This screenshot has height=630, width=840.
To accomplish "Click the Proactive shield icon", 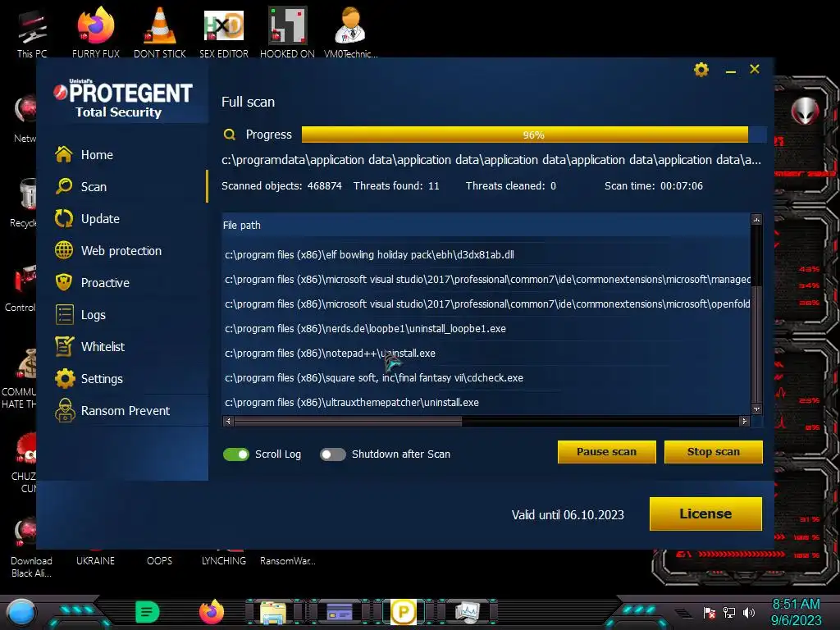I will click(64, 282).
